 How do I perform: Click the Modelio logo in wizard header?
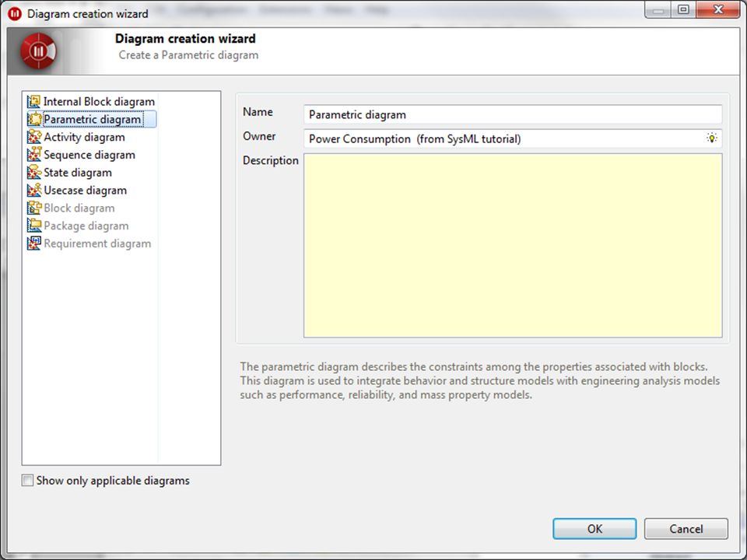coord(38,51)
